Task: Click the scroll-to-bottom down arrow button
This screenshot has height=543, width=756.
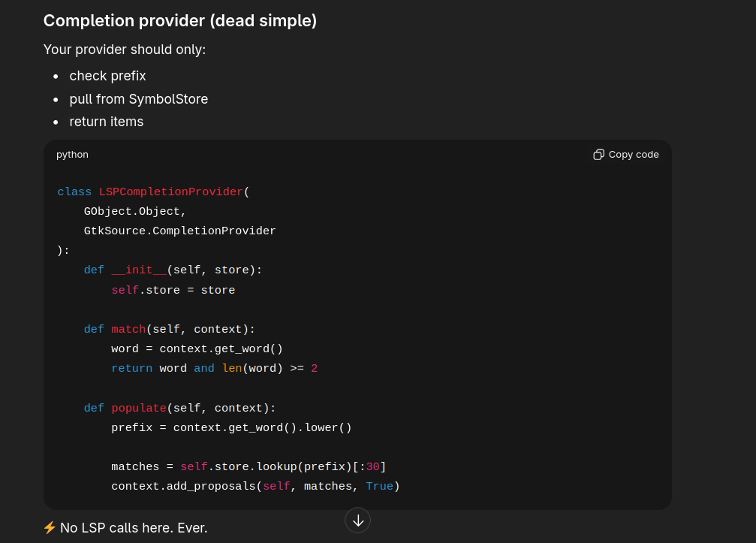Action: [x=357, y=520]
